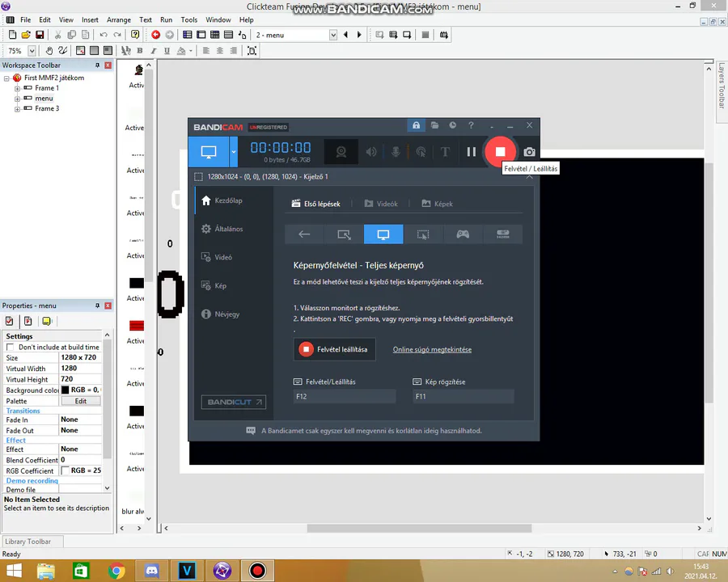Click Bandicam schedule clock icon
This screenshot has height=582, width=728.
click(x=453, y=125)
